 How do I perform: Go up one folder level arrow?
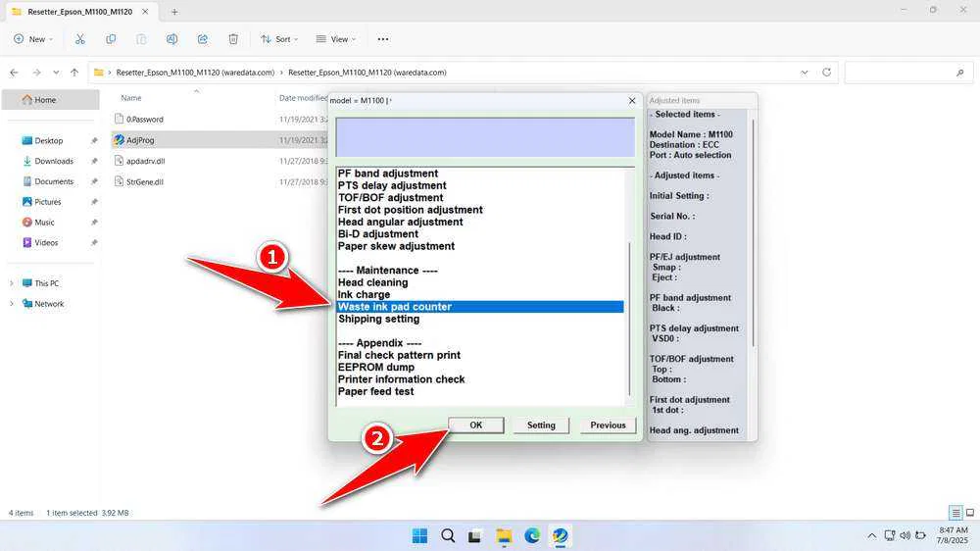[x=74, y=73]
